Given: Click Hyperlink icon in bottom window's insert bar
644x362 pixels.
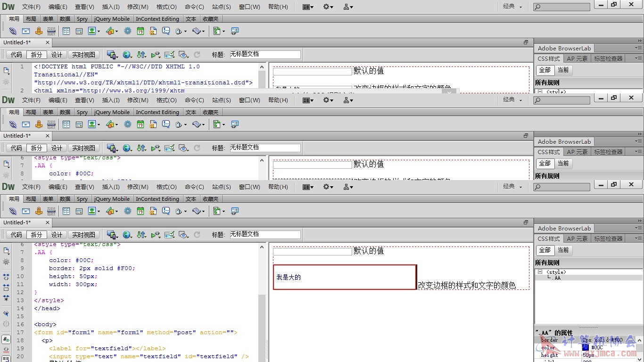Looking at the screenshot, I should pos(13,211).
